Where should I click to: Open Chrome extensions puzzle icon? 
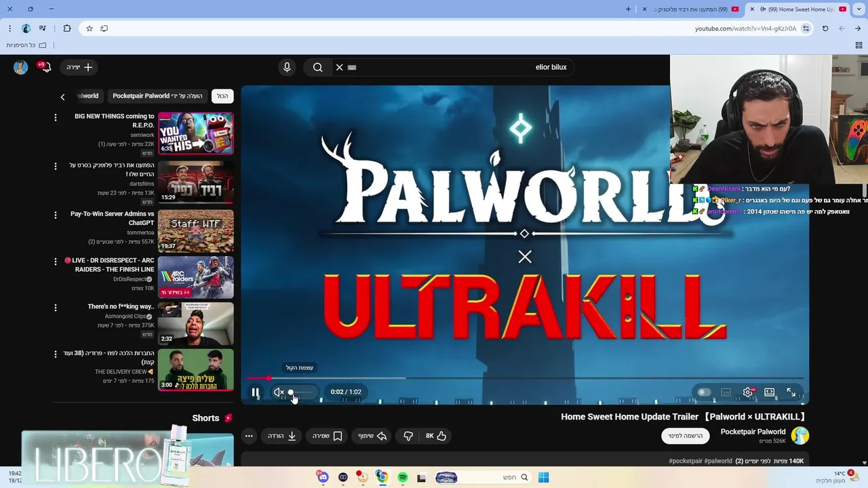point(66,28)
